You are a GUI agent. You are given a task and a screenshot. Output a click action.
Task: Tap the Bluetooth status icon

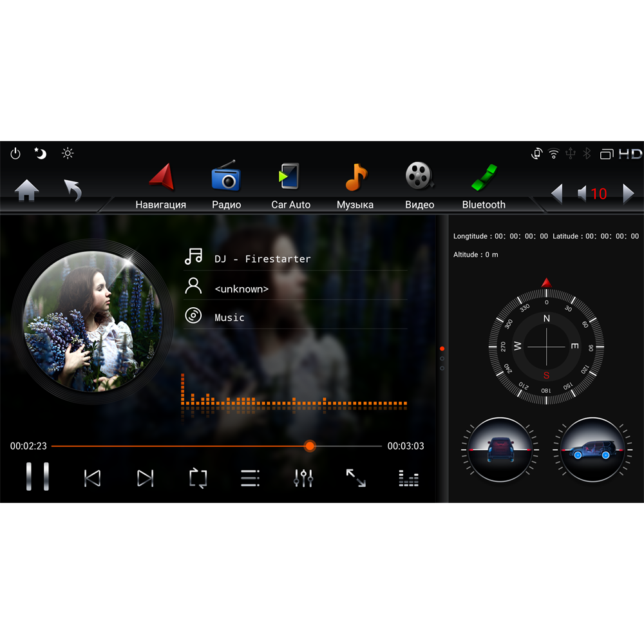(587, 154)
